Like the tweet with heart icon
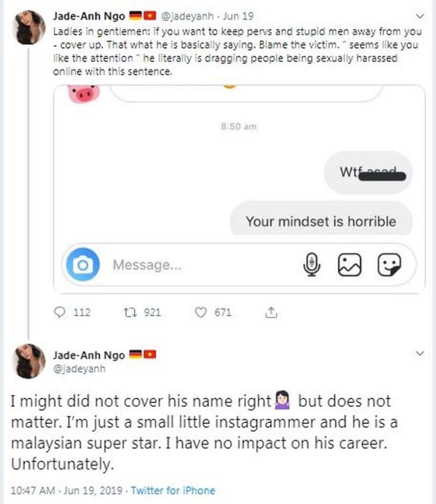Screen dimensions: 436x504 (201, 312)
